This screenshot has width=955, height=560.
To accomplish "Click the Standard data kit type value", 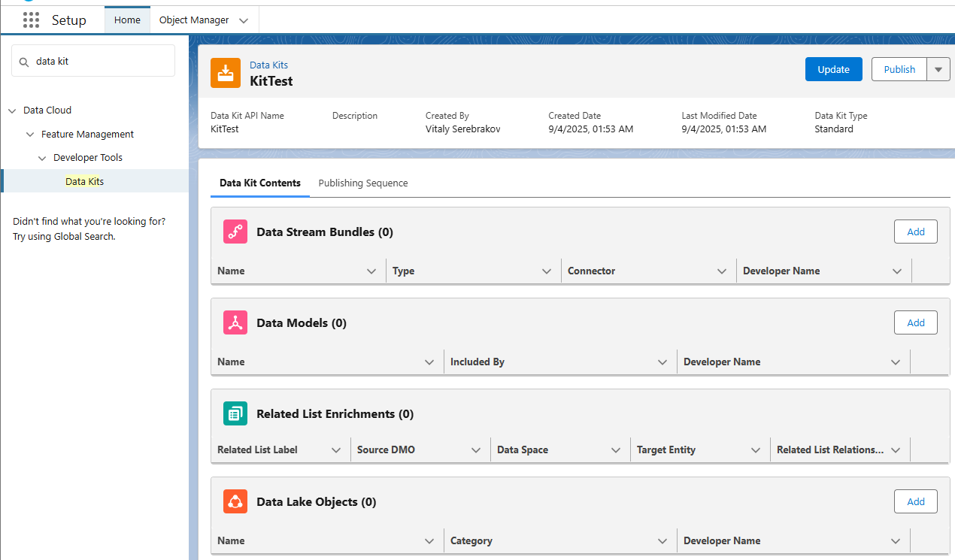I will click(834, 129).
